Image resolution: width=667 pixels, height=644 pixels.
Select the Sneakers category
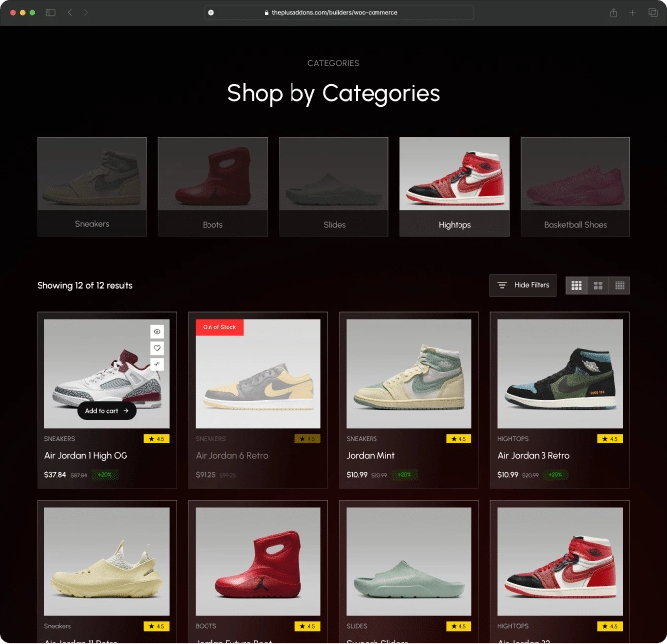[x=92, y=187]
